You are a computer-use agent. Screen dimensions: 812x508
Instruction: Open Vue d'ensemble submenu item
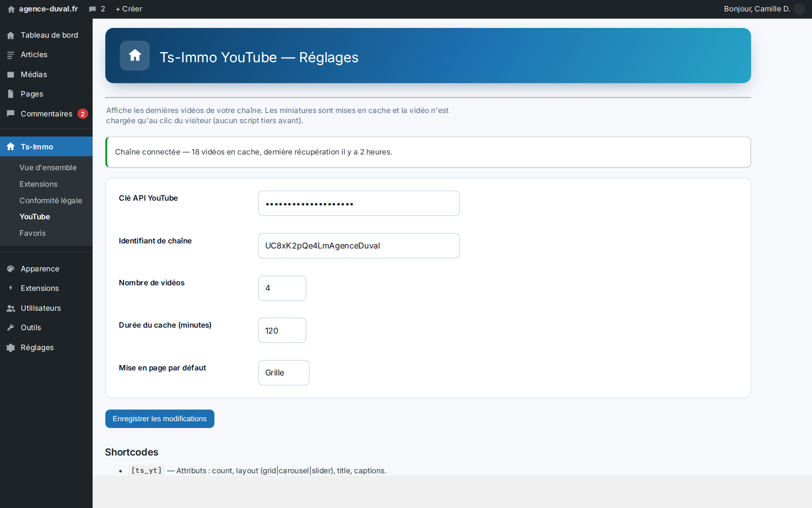pyautogui.click(x=48, y=168)
